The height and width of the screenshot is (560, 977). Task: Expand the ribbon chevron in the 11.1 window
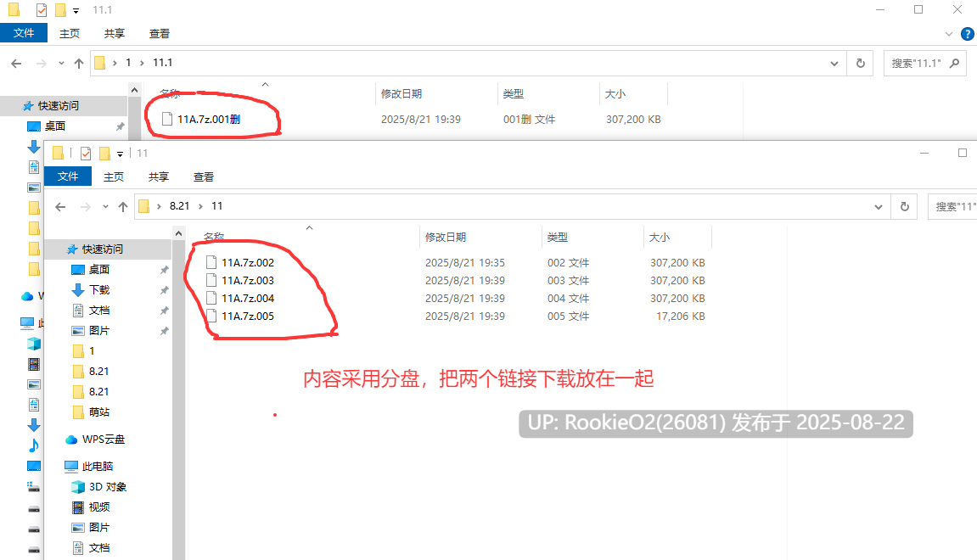[949, 34]
